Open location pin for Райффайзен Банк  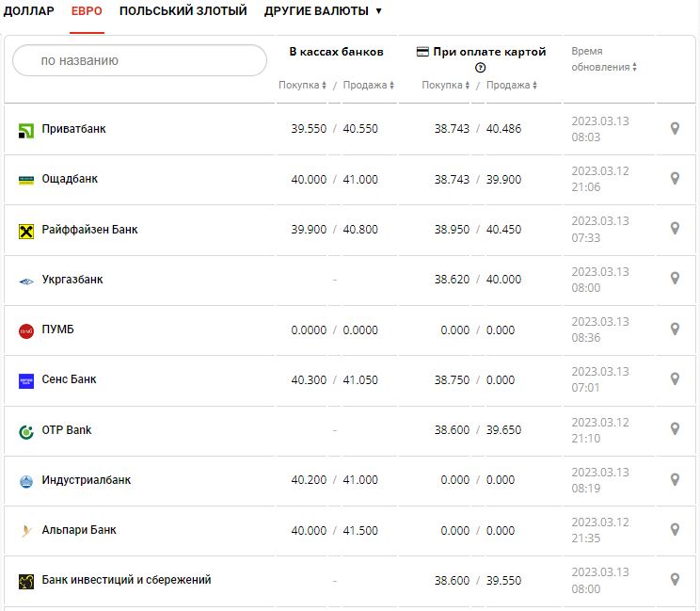(675, 229)
